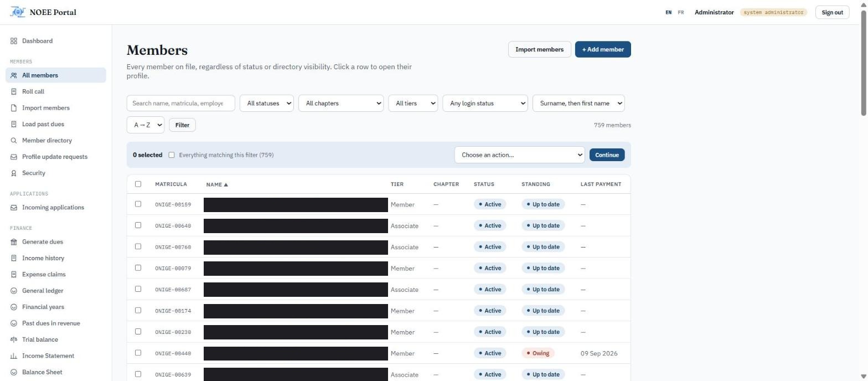Click the Import members button in header
Viewport: 868px width, 381px height.
(x=540, y=49)
